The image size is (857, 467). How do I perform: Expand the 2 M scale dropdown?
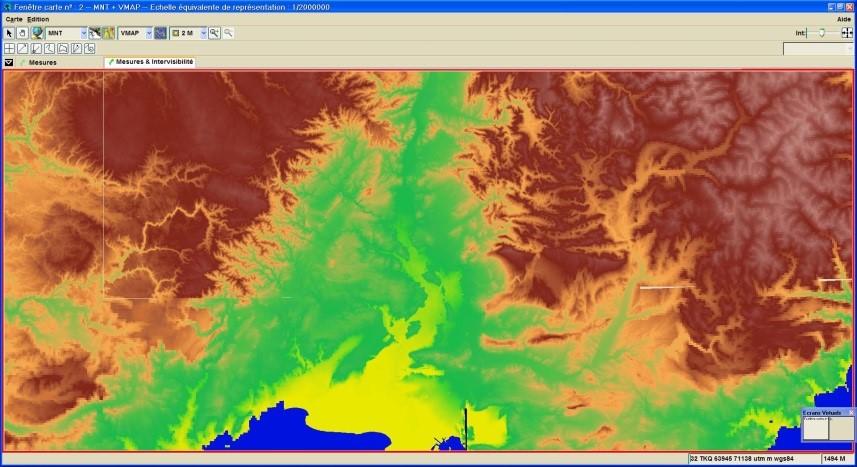point(203,33)
